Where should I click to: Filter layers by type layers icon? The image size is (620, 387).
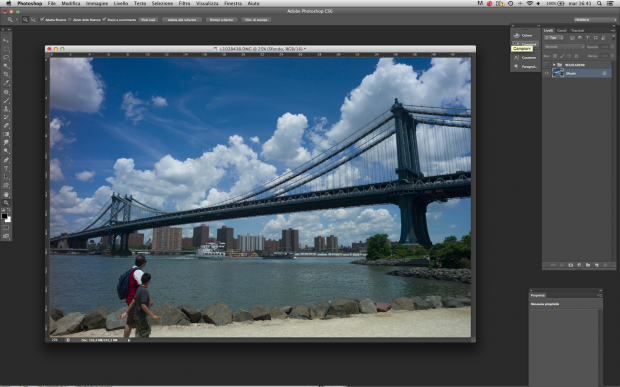(588, 38)
